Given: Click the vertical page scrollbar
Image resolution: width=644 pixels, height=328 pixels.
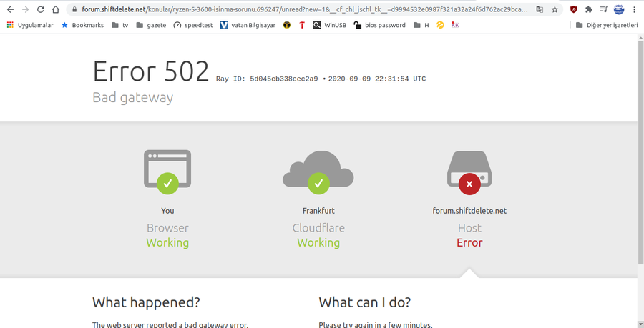Looking at the screenshot, I should click(x=640, y=151).
